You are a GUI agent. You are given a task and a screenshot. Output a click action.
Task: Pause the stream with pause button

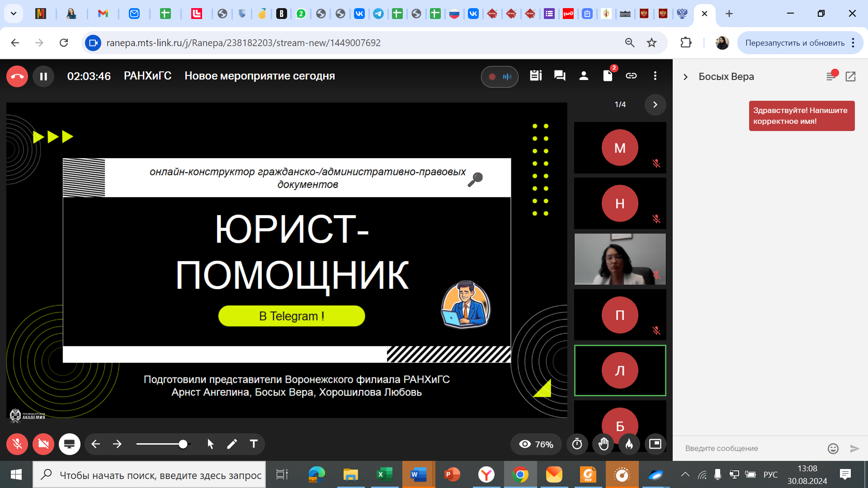(x=43, y=76)
